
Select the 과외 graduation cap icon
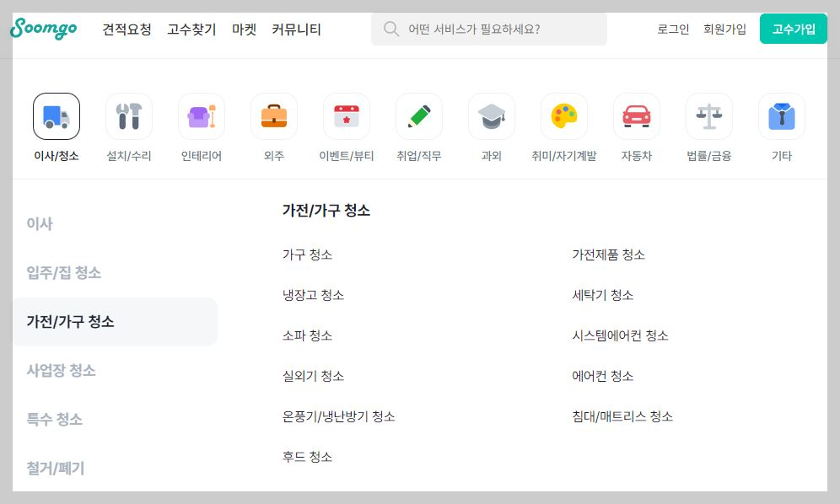coord(491,115)
